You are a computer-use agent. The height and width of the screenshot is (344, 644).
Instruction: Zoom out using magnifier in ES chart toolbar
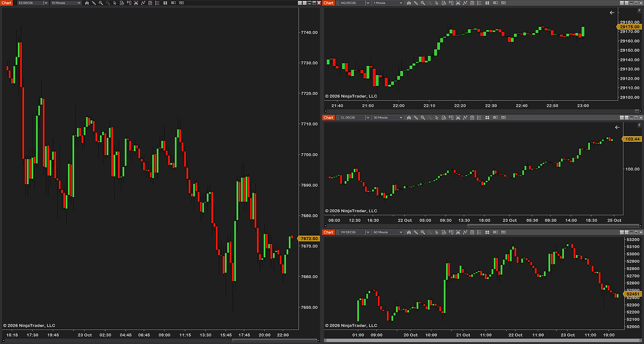pyautogui.click(x=108, y=3)
